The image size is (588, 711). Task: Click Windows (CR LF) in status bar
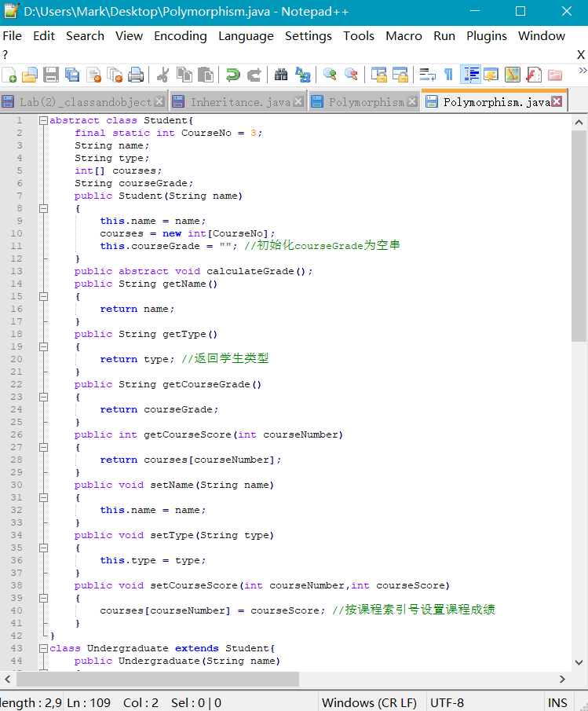click(370, 703)
